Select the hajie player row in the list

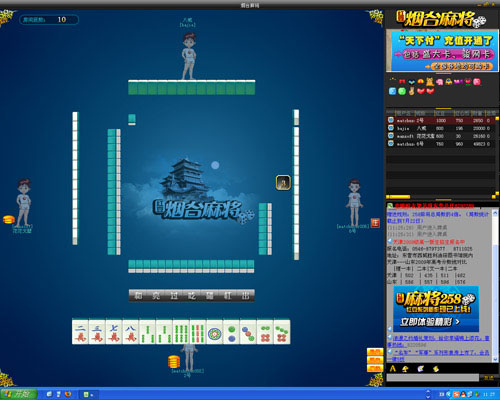441,128
